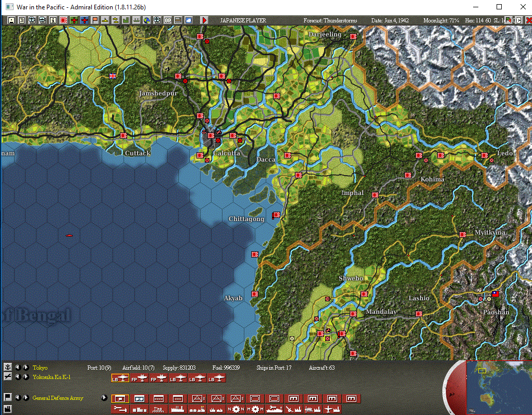Click the green land shape toolbar icon

coord(126,20)
